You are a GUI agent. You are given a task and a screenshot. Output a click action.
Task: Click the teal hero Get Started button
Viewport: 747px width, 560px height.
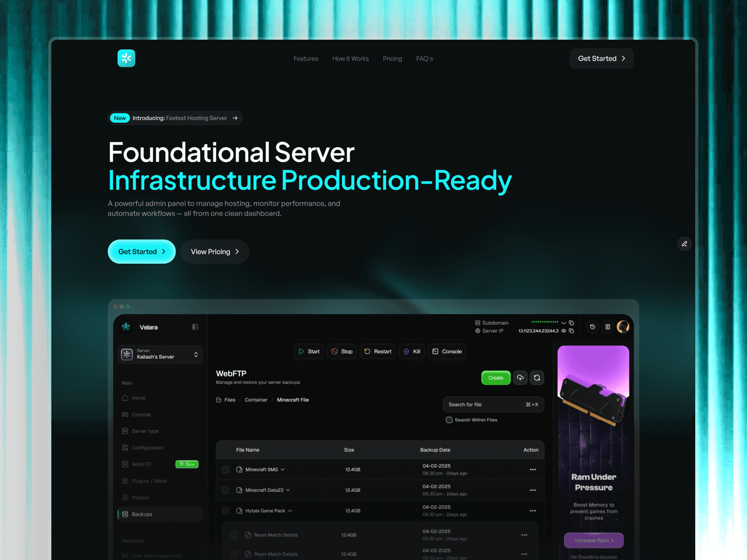(x=141, y=252)
